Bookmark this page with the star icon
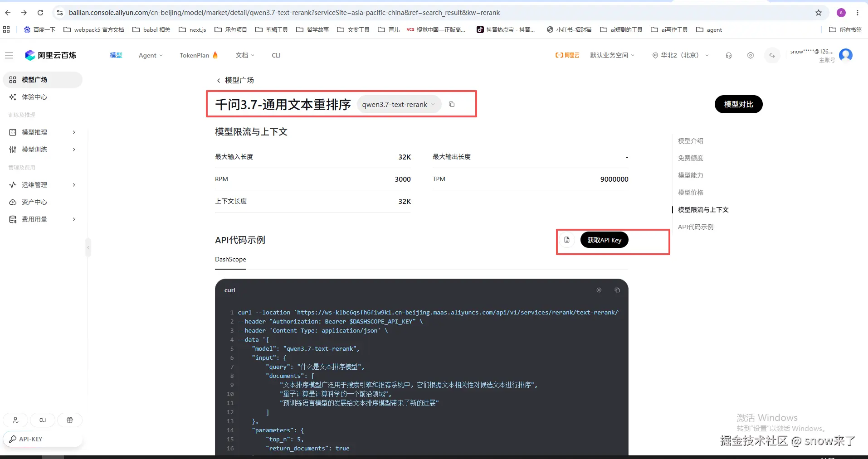868x459 pixels. coord(819,13)
